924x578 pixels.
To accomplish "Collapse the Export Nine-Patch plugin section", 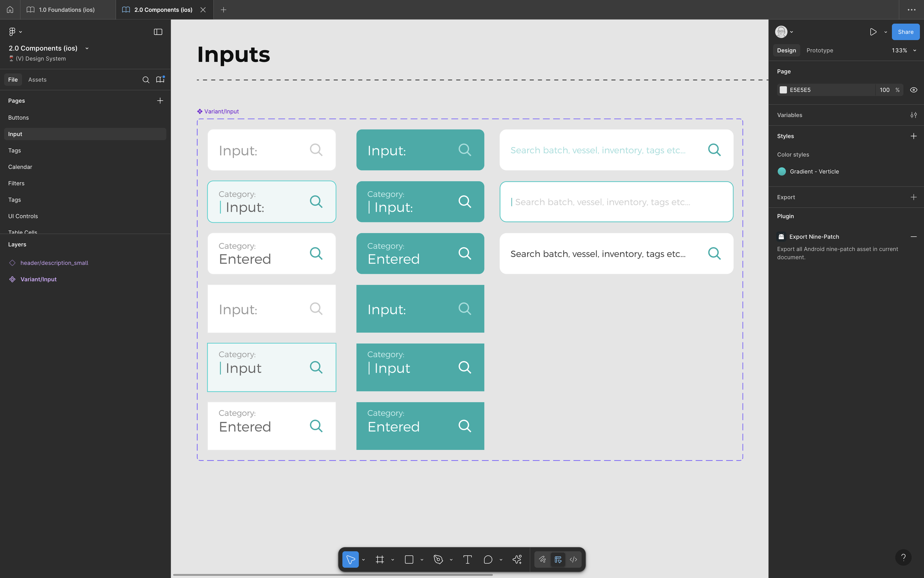I will 913,237.
